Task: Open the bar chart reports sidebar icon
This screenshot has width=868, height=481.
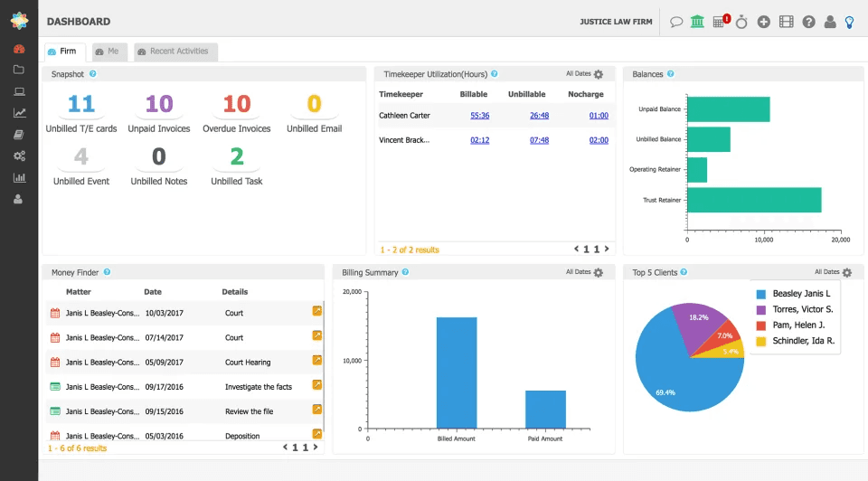Action: (19, 178)
